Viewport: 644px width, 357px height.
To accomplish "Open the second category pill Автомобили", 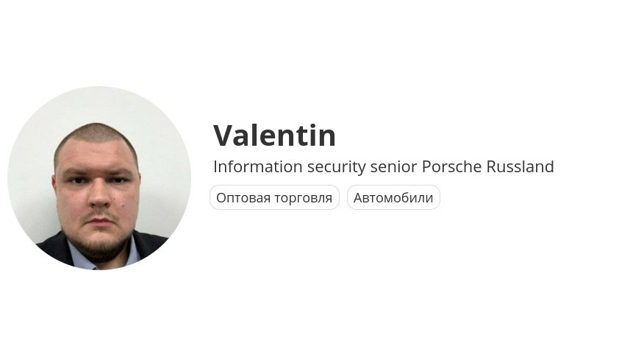I will (393, 197).
